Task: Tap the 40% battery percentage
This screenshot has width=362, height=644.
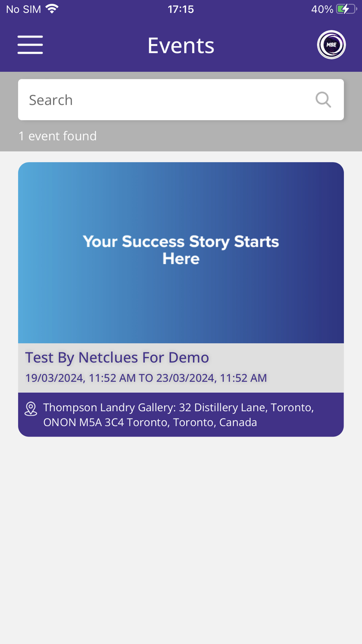Action: (x=322, y=9)
